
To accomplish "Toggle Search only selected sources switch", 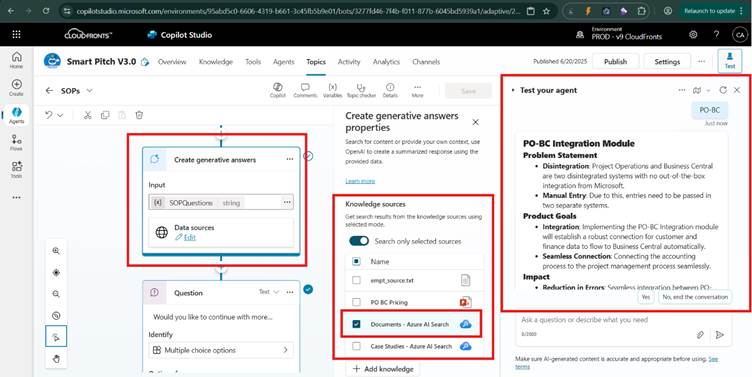I will pyautogui.click(x=359, y=241).
